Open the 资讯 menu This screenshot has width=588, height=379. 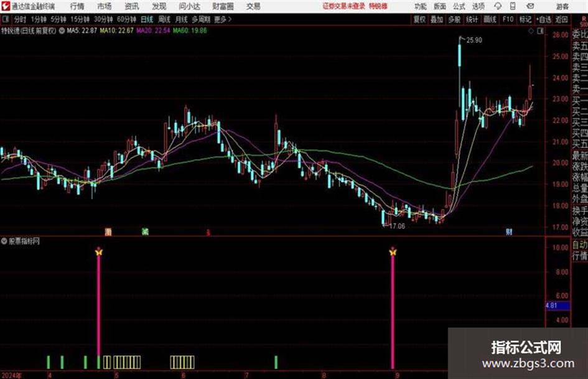pos(132,6)
